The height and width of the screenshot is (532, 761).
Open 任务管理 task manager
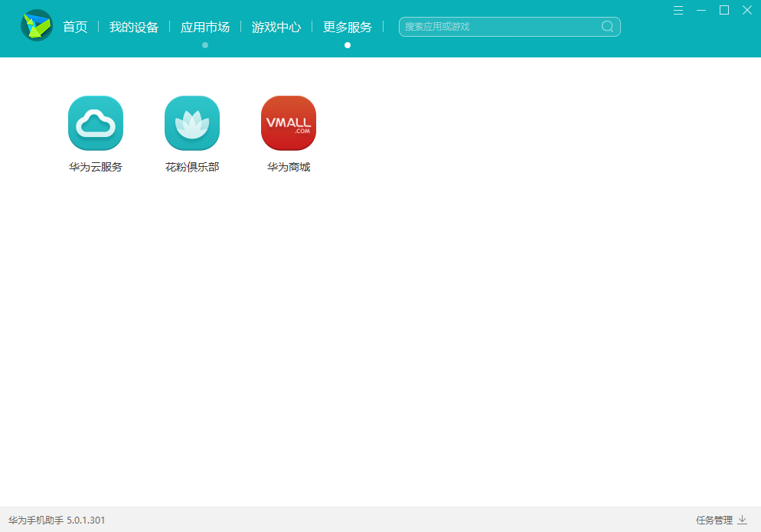(714, 520)
